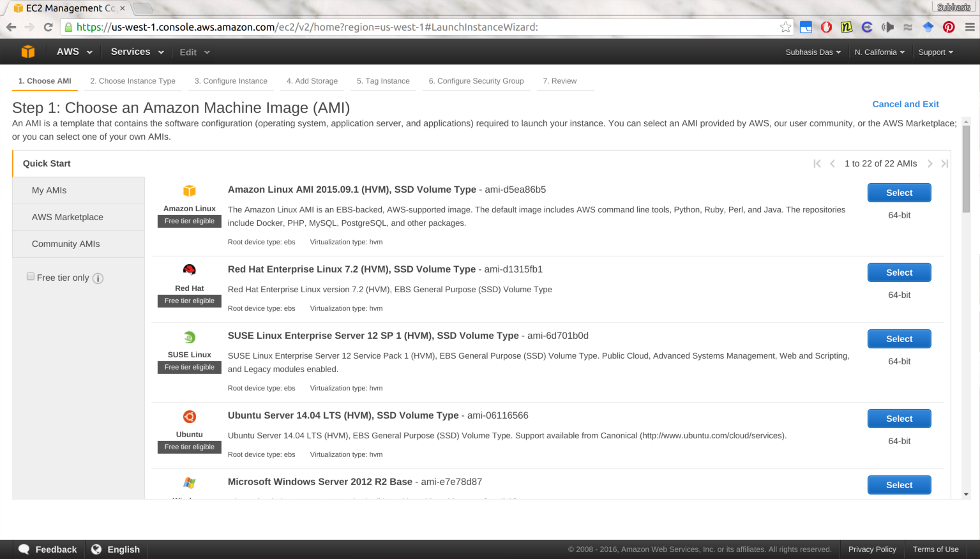This screenshot has width=980, height=559.
Task: Reload the page using browser refresh icon
Action: [48, 27]
